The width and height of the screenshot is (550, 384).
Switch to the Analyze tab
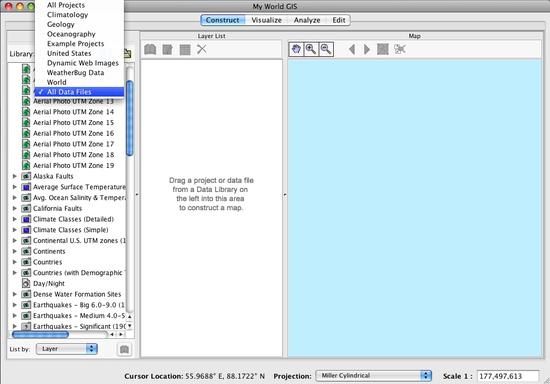[307, 20]
